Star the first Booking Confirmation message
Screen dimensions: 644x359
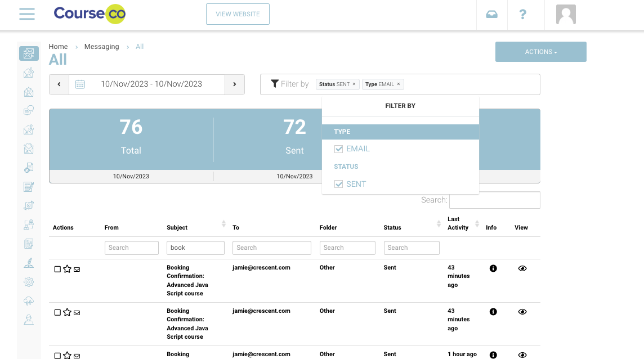tap(67, 269)
